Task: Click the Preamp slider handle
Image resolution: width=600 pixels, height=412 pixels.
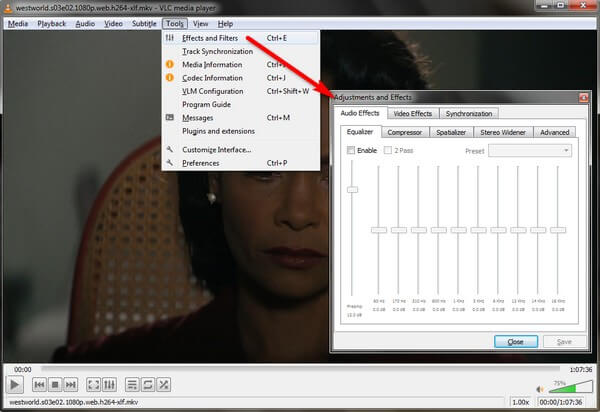Action: pyautogui.click(x=352, y=189)
